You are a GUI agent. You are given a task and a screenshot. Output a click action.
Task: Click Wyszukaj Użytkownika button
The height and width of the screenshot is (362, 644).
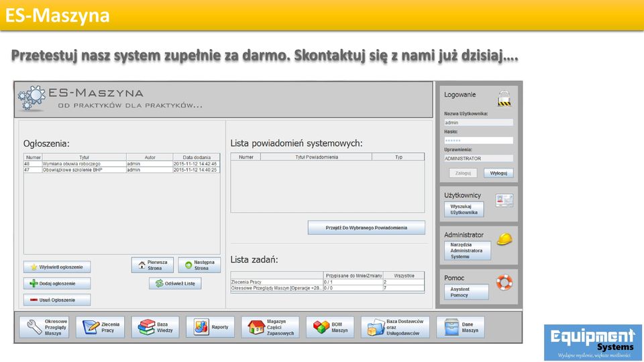tap(464, 210)
